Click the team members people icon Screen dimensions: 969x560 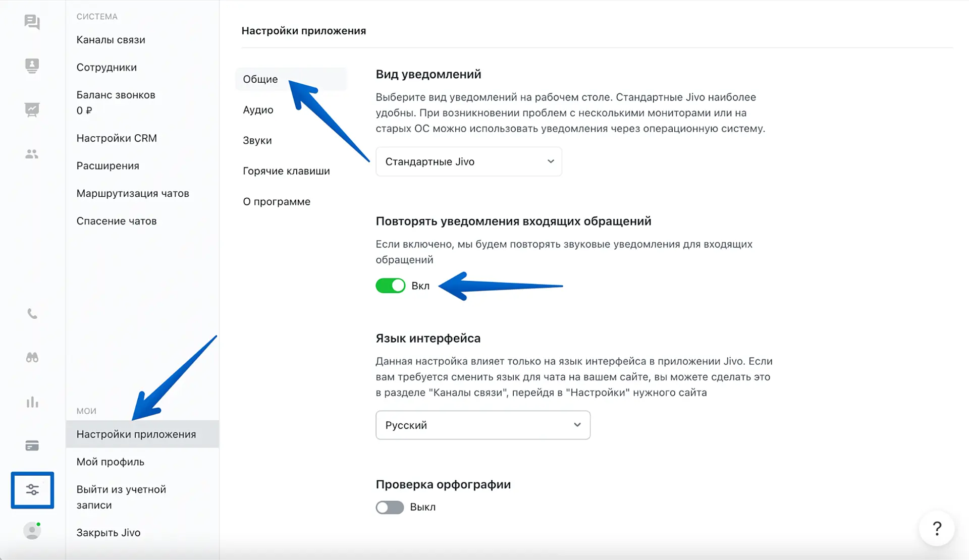tap(32, 154)
